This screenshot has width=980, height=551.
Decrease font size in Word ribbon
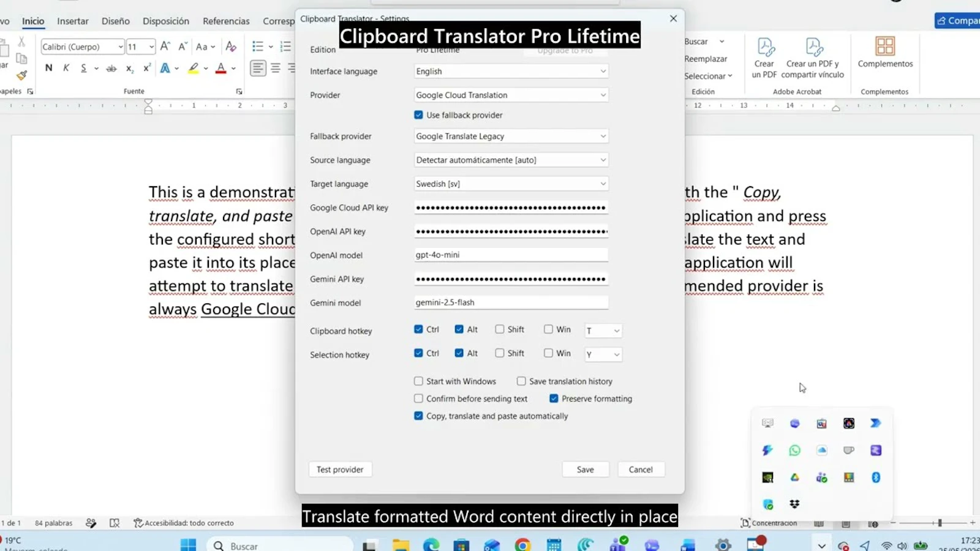pyautogui.click(x=183, y=47)
